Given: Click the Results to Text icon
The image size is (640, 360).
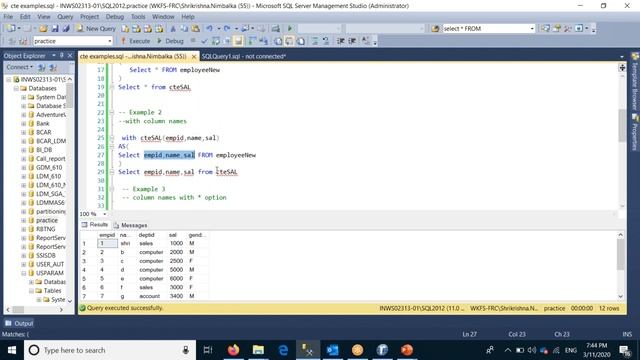Looking at the screenshot, I should coord(278,41).
